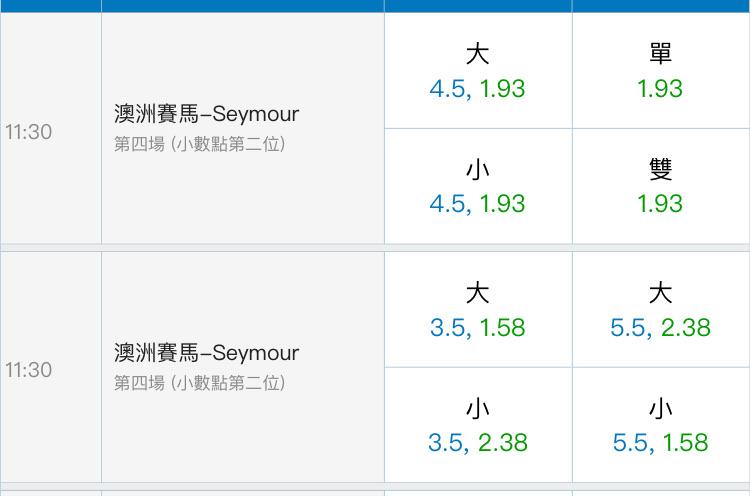Select 小 4.5 at odds 1.93

(x=478, y=186)
